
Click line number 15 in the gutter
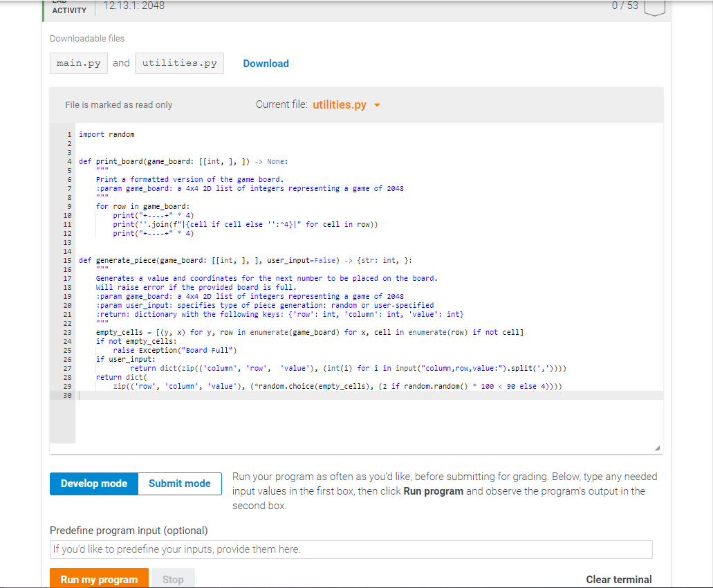coord(67,261)
